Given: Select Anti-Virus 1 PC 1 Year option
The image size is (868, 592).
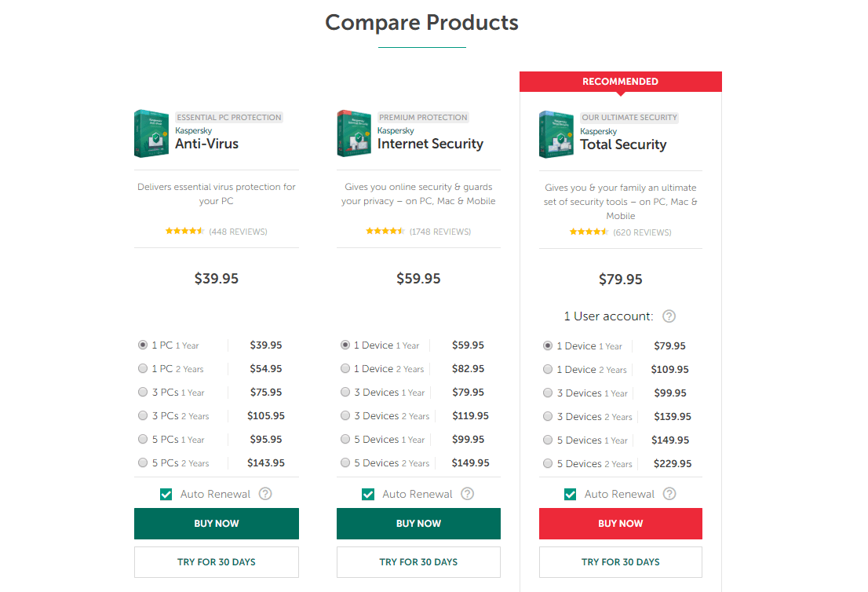Looking at the screenshot, I should coord(143,345).
